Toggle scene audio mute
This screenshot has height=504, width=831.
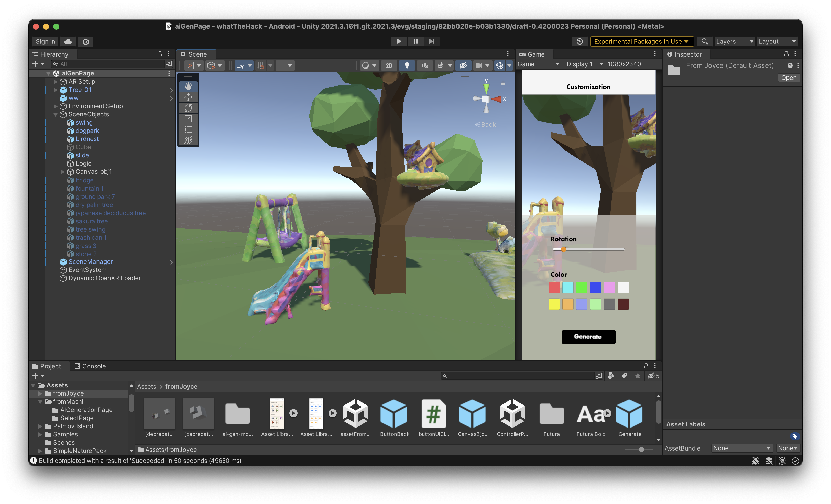425,65
